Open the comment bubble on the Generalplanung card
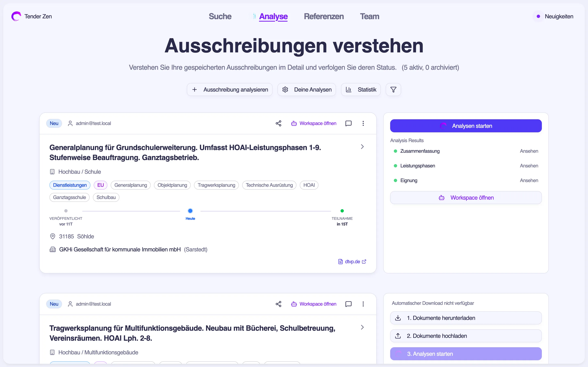 [349, 123]
